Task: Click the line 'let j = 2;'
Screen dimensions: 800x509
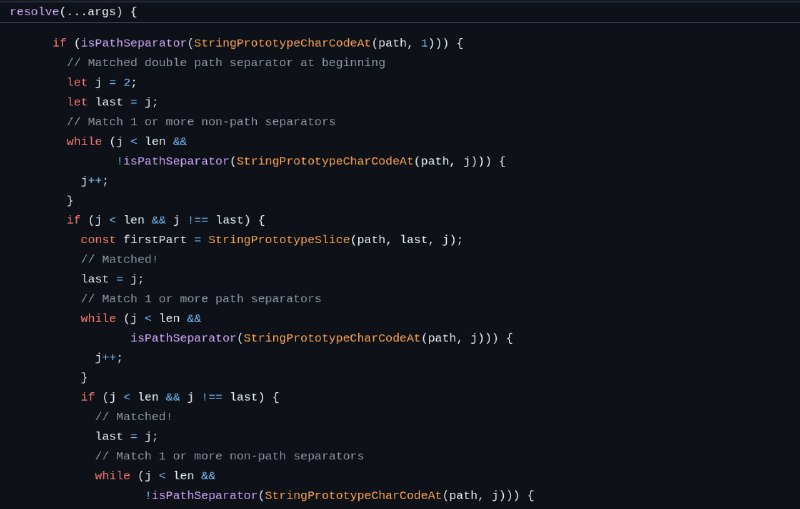Action: (102, 82)
